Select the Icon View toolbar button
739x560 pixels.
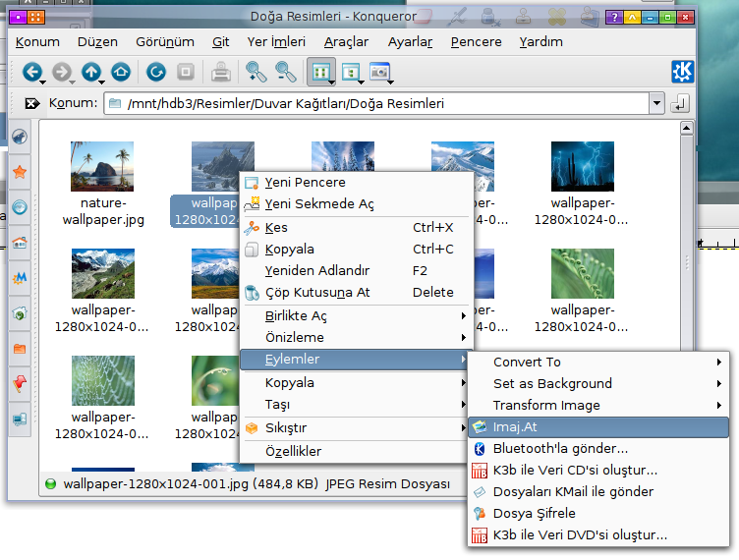321,72
